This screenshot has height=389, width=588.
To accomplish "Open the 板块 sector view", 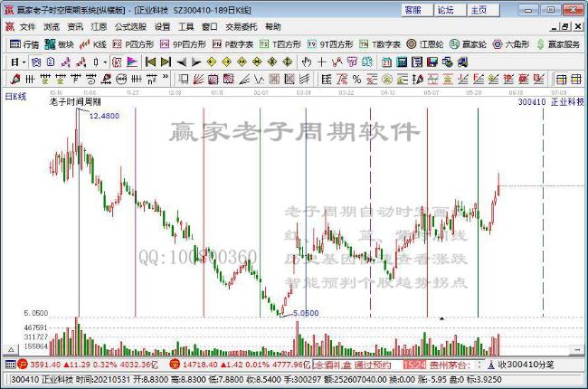I will tap(59, 44).
